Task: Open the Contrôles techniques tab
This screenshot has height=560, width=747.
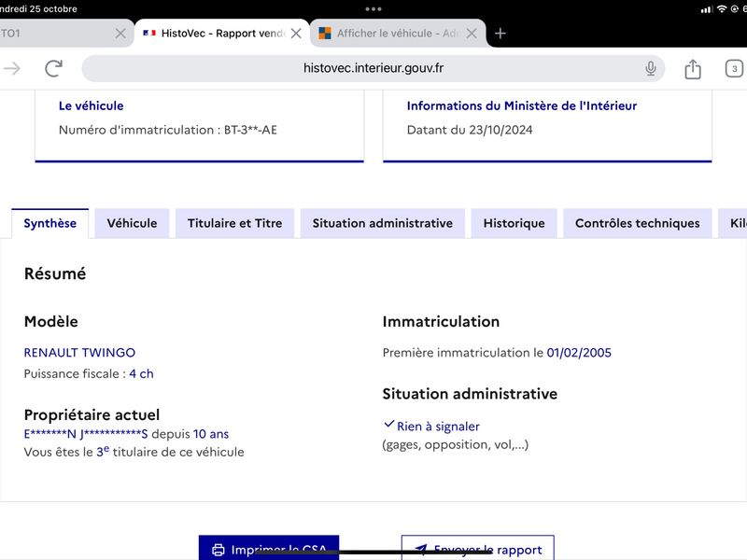Action: pos(638,223)
